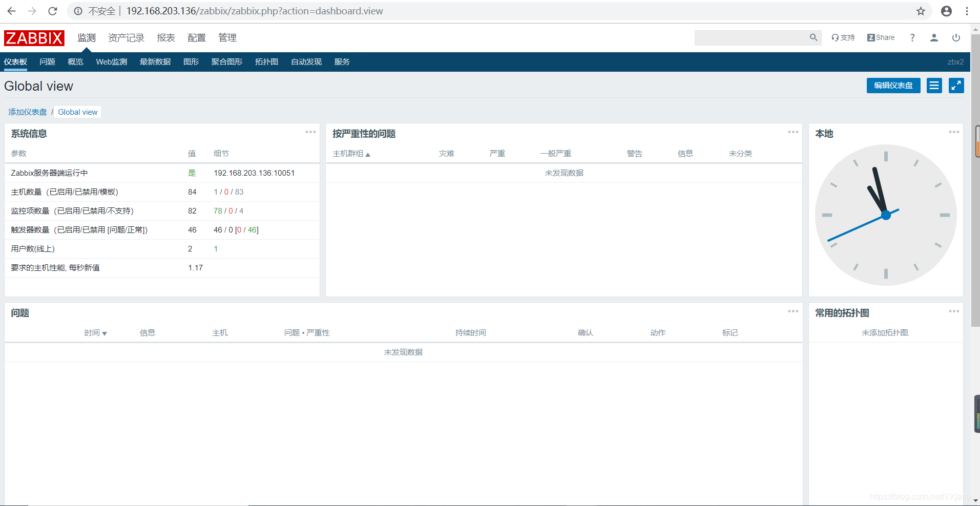Viewport: 980px width, 506px height.
Task: Open 按严重性的问题 widget options menu
Action: pos(793,132)
